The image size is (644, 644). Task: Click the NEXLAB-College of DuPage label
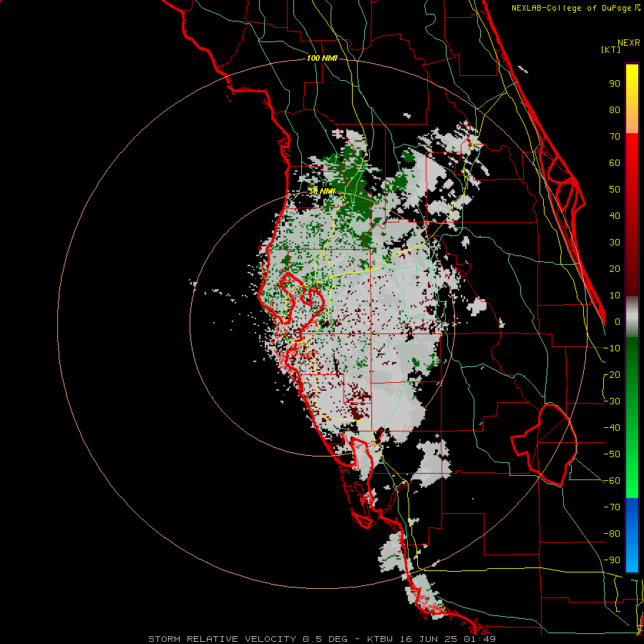coord(575,8)
